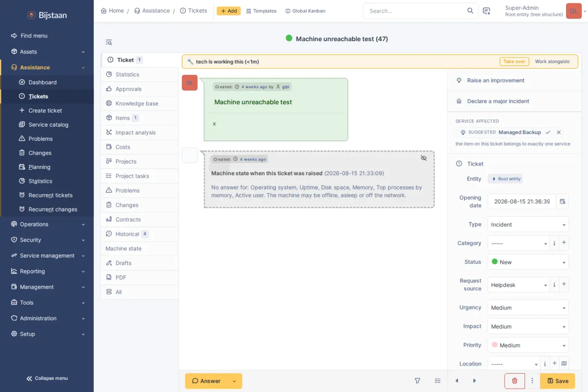Click Declare a major incident
This screenshot has width=588, height=392.
[x=498, y=101]
